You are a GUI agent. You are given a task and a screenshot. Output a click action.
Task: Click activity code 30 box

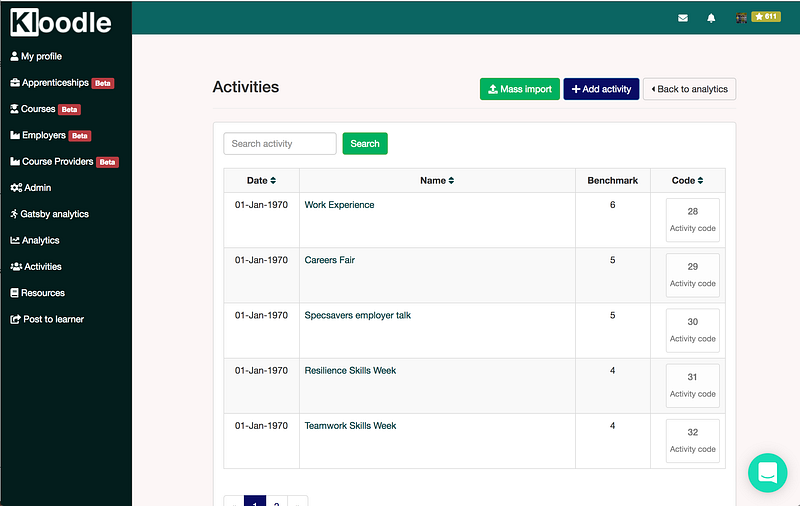(x=692, y=330)
